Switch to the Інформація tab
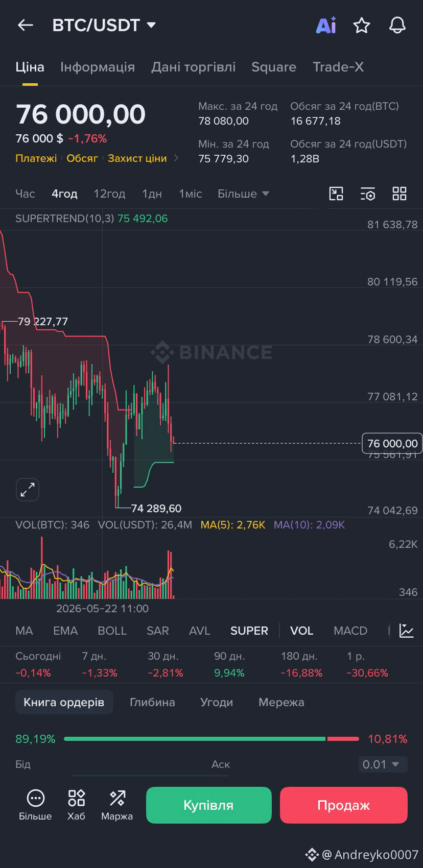Image resolution: width=423 pixels, height=868 pixels. (x=98, y=67)
